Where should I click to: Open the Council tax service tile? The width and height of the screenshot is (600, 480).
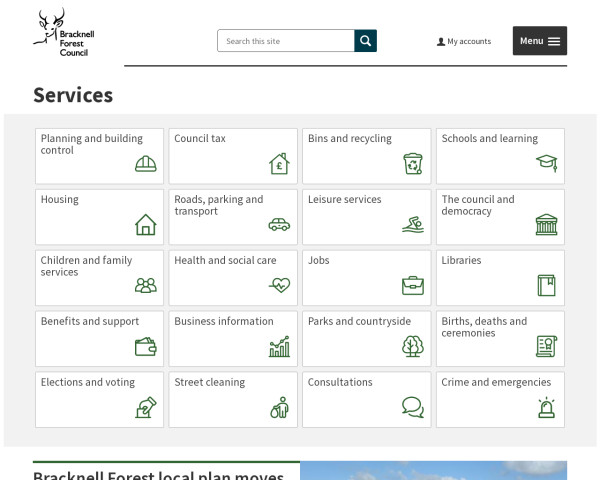[232, 156]
